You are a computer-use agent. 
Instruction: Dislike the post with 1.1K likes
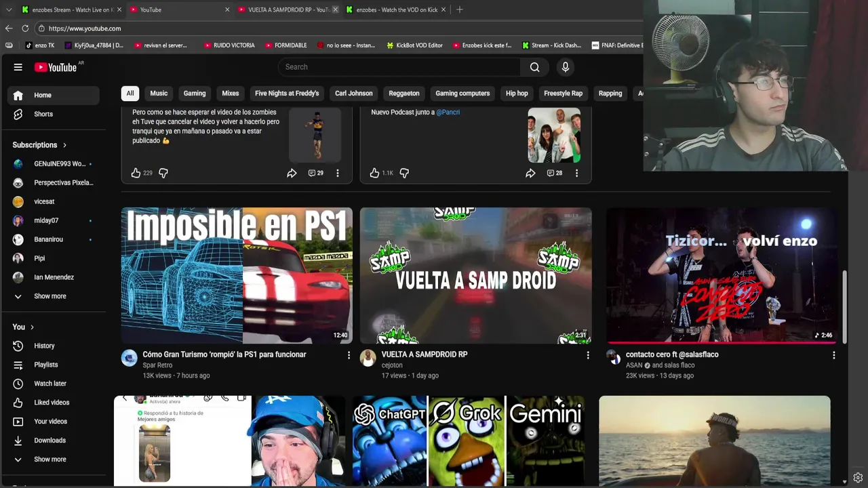[x=404, y=173]
